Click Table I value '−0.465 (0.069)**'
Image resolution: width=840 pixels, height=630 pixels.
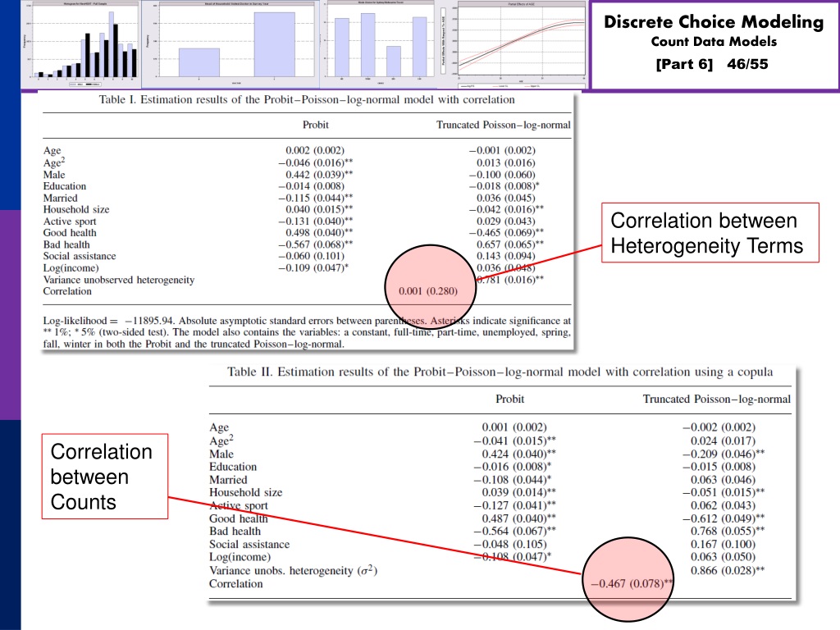coord(506,232)
